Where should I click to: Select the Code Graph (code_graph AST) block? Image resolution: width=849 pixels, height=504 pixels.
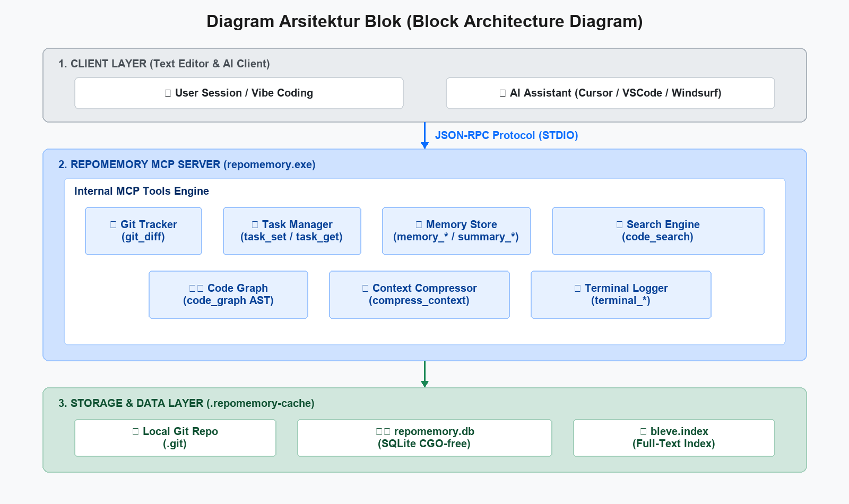point(228,294)
